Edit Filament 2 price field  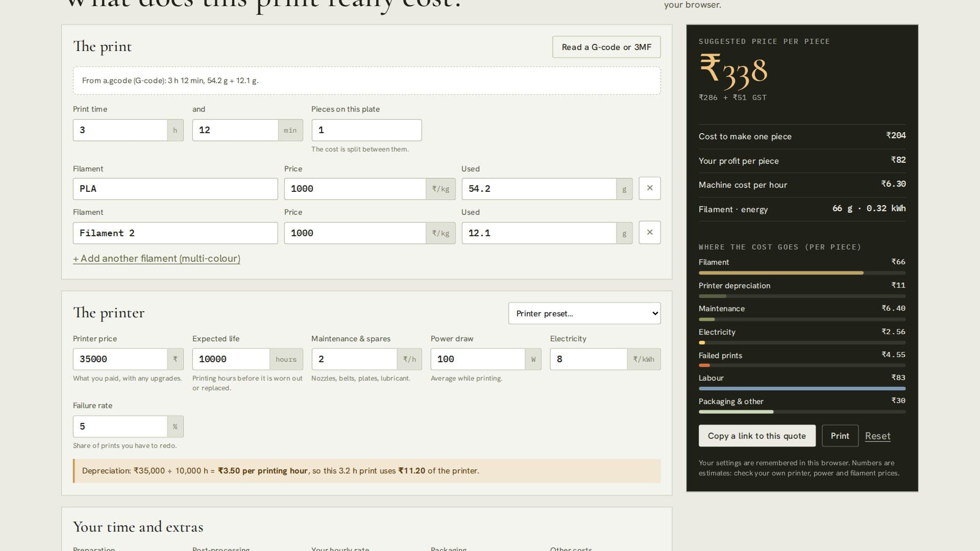[355, 233]
